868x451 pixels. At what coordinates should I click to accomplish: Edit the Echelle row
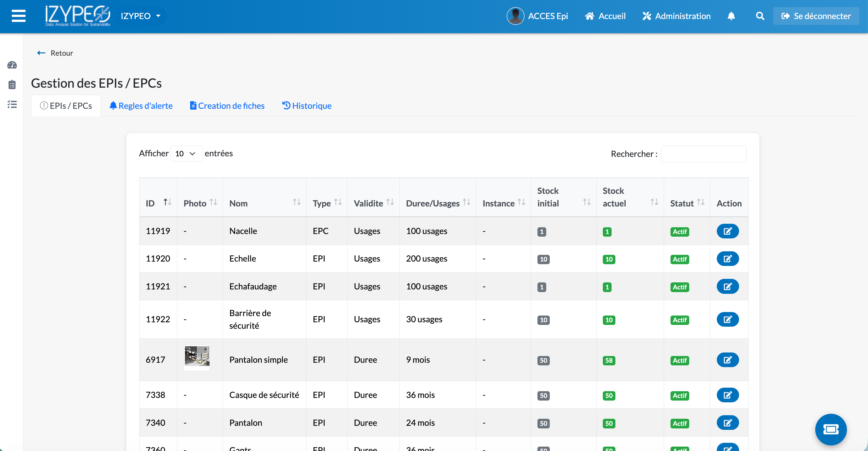(x=728, y=259)
